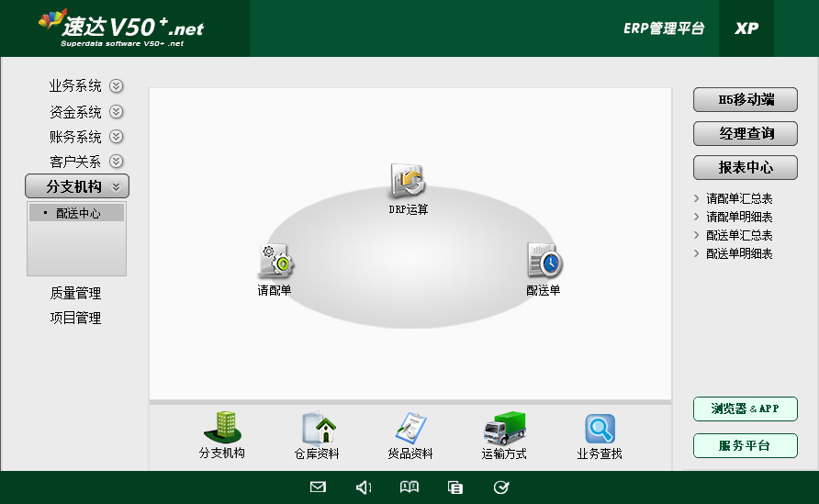Open the 业务系统 menu
This screenshot has height=504, width=819.
[x=75, y=85]
